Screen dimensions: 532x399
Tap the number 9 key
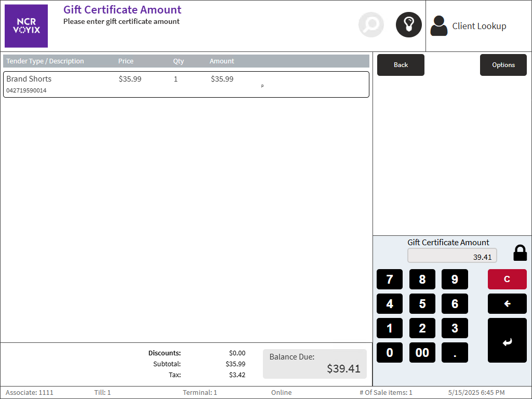[455, 280]
